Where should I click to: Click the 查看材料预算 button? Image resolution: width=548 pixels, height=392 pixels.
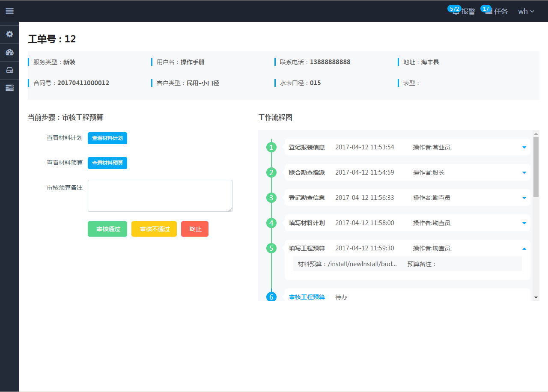[107, 163]
